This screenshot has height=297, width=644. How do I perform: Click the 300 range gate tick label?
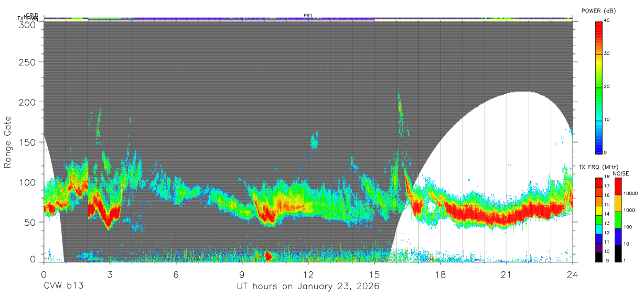pos(27,24)
